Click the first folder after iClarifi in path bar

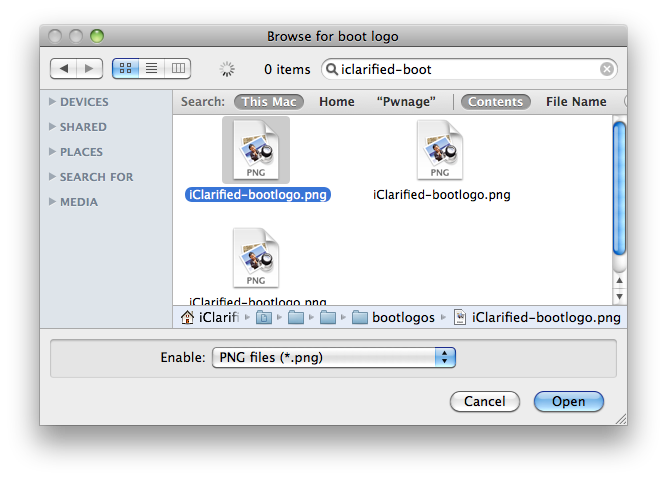pyautogui.click(x=264, y=317)
